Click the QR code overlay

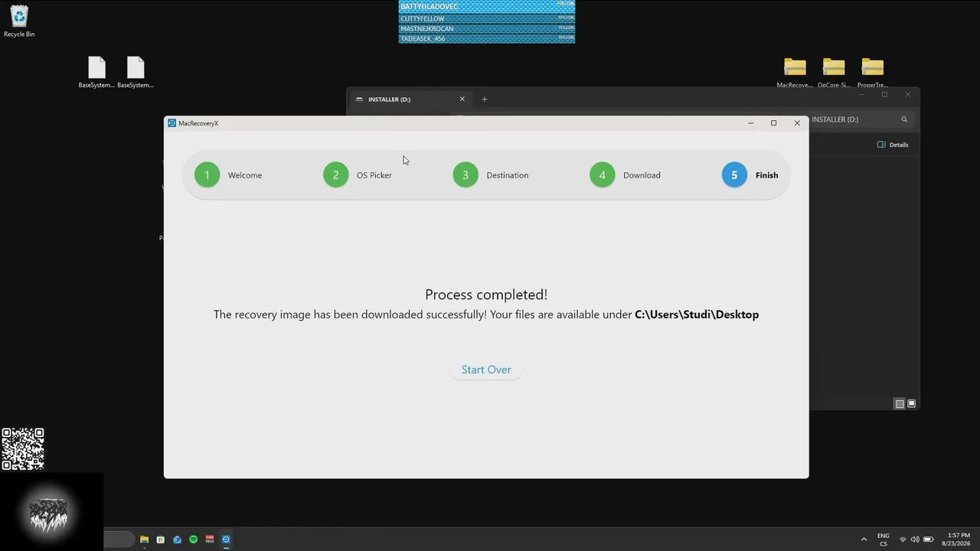click(x=23, y=449)
